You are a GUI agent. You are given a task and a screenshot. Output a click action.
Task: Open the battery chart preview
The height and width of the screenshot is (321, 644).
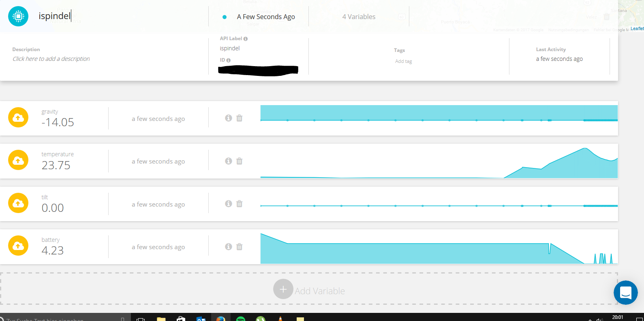pyautogui.click(x=439, y=247)
